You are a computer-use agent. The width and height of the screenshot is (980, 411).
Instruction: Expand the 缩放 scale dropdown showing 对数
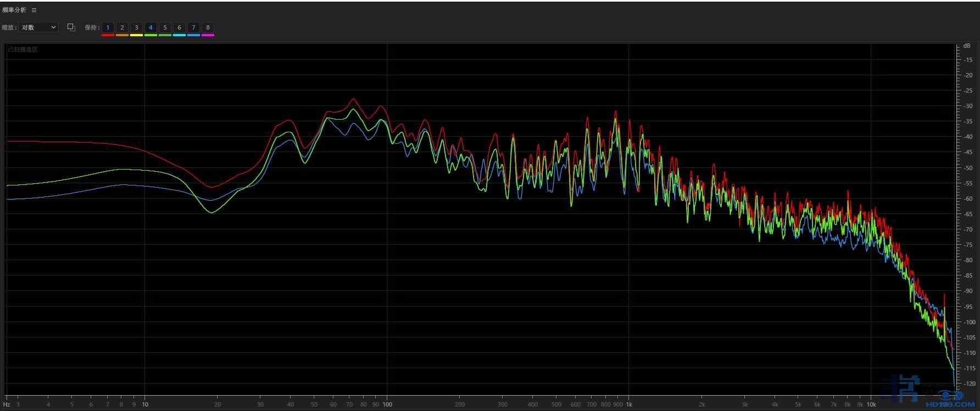pos(38,27)
